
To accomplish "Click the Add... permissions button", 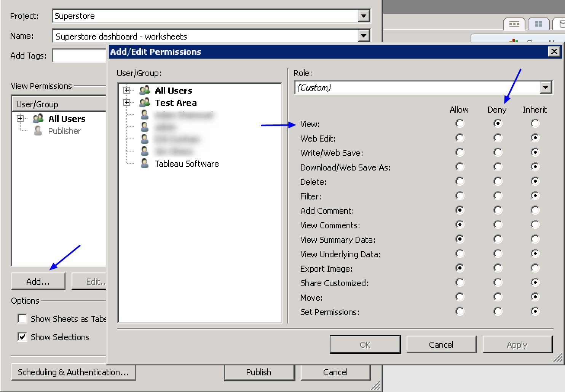I will click(38, 282).
